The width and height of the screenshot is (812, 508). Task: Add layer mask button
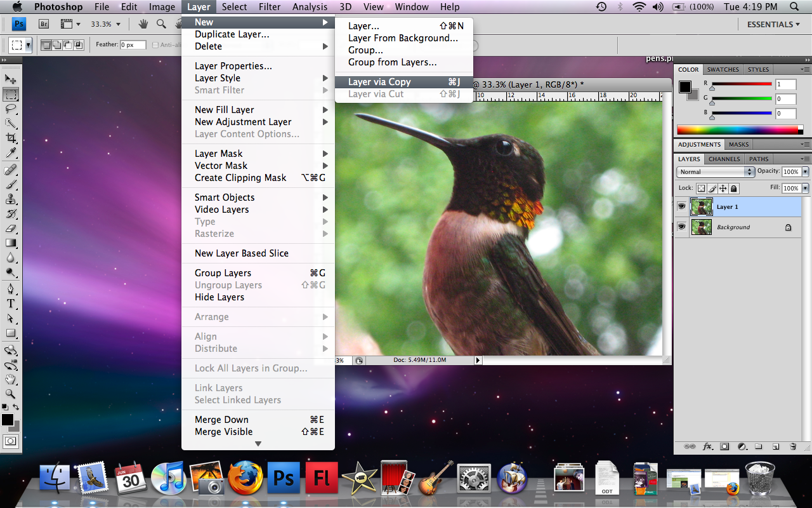[x=724, y=446]
